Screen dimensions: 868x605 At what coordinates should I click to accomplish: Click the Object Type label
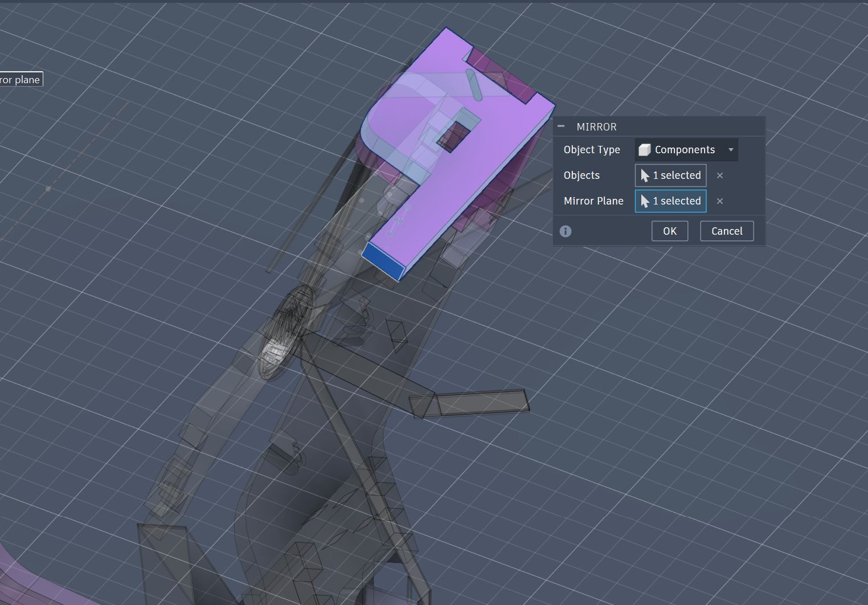592,150
